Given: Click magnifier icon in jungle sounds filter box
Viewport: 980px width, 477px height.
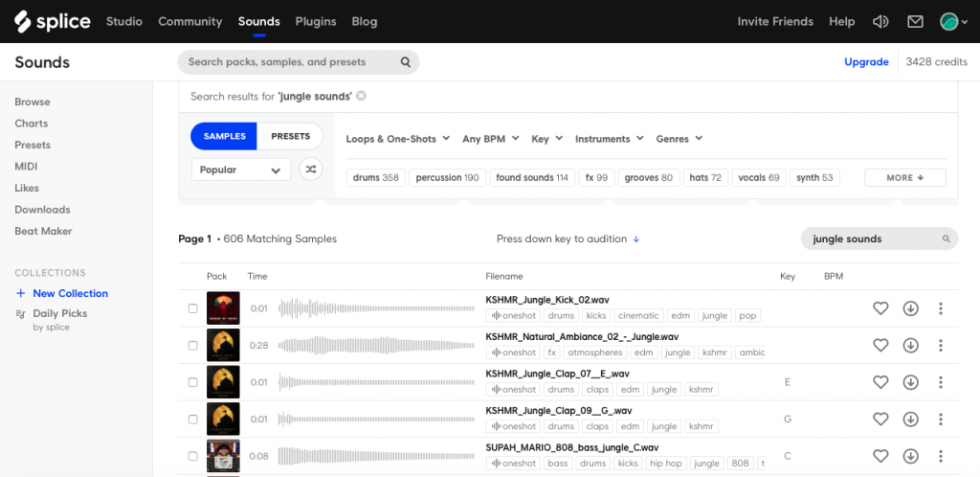Looking at the screenshot, I should [947, 238].
